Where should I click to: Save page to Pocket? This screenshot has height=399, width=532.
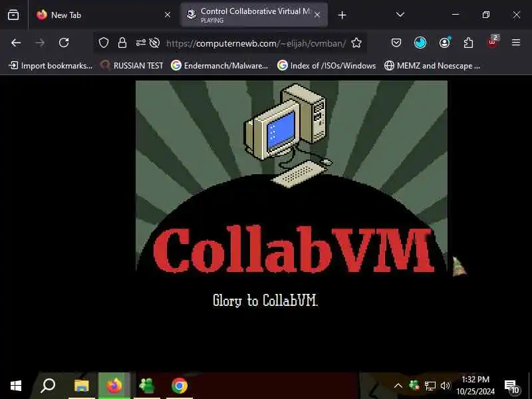tap(396, 43)
